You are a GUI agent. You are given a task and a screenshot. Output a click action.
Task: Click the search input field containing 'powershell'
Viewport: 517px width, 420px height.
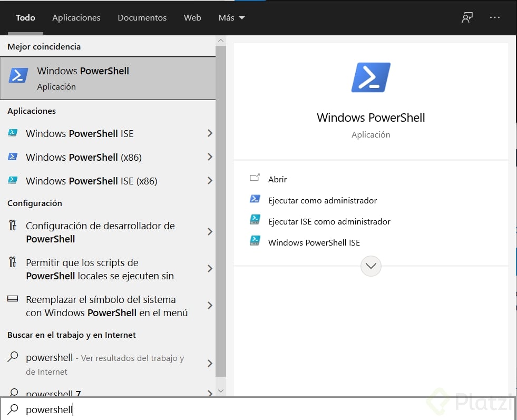(258, 409)
